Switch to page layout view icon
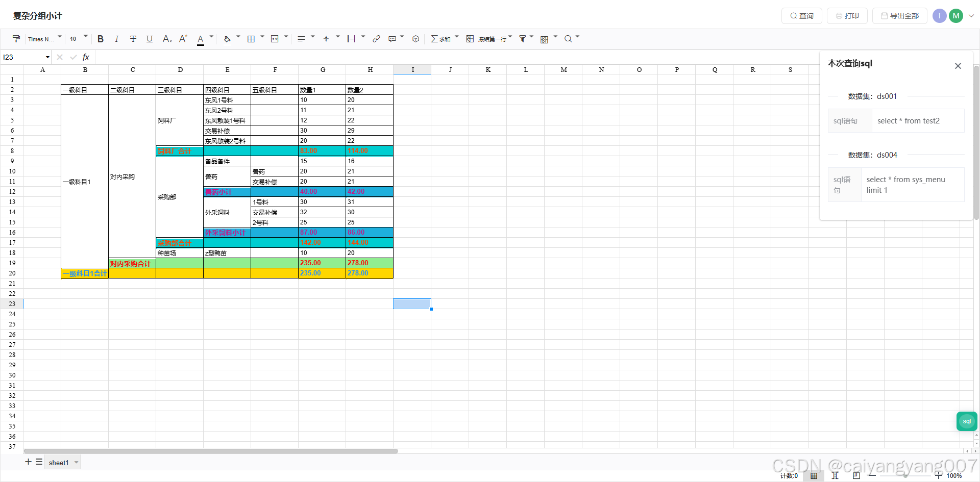The width and height of the screenshot is (980, 482). [x=856, y=475]
